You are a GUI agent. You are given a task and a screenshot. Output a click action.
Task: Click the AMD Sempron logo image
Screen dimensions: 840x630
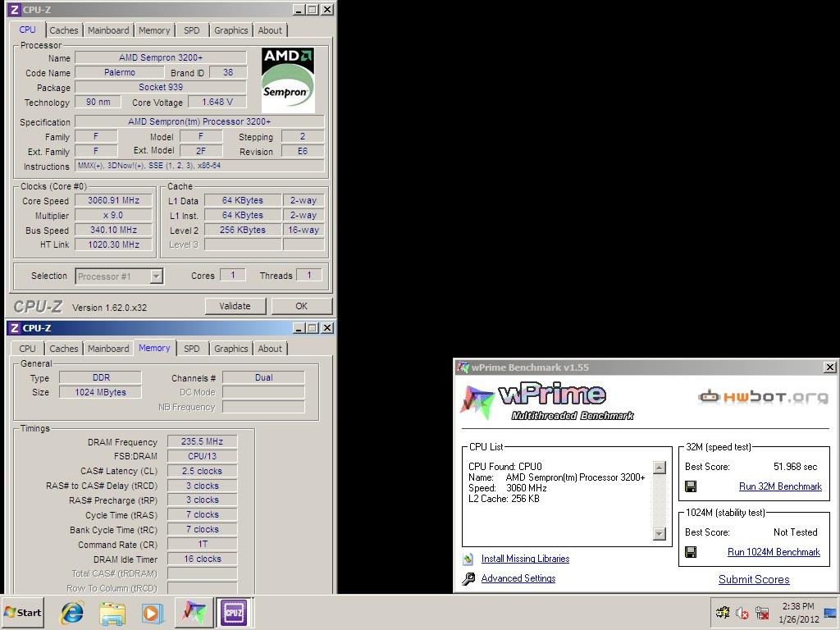(x=288, y=80)
